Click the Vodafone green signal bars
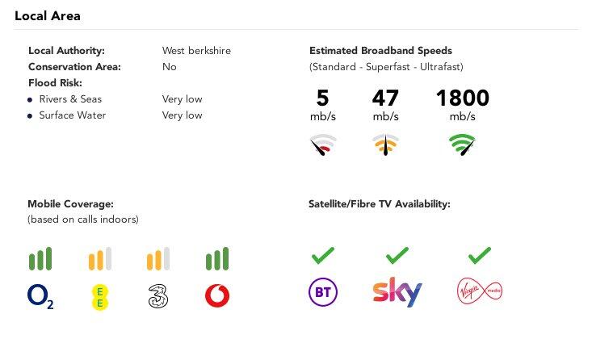Screen dimensions: 592x364 (217, 259)
